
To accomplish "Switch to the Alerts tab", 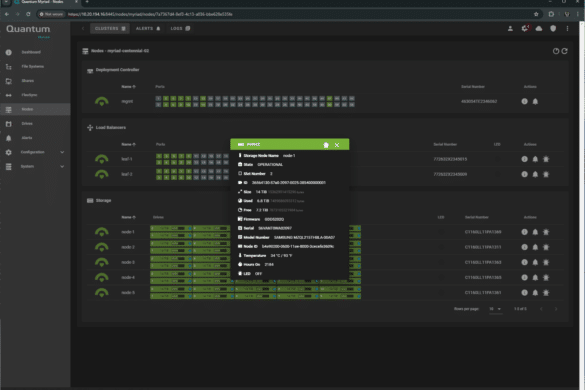I will pyautogui.click(x=148, y=29).
